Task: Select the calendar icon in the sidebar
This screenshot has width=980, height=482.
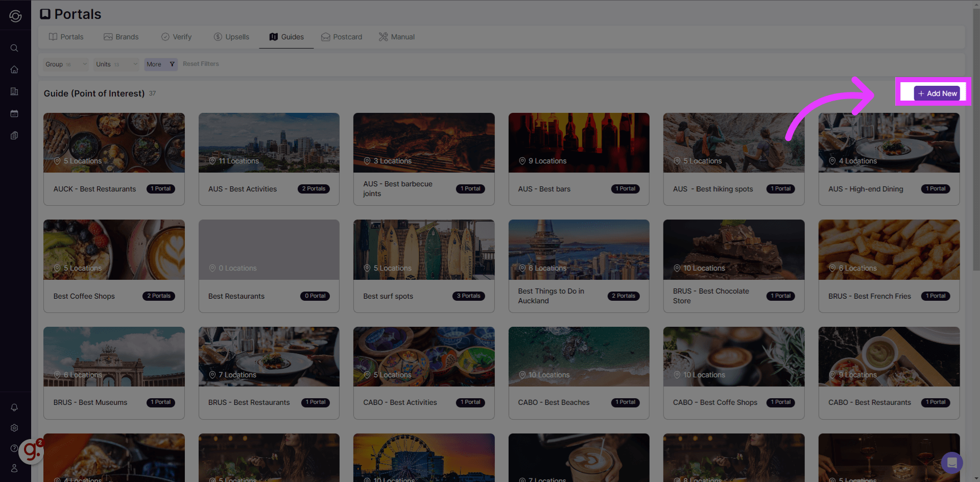Action: click(14, 113)
